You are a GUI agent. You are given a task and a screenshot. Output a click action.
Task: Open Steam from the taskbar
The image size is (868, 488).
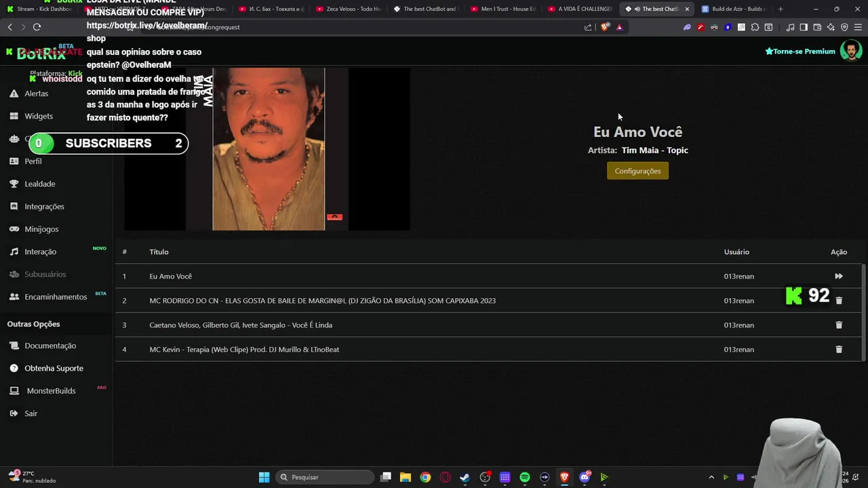click(465, 477)
